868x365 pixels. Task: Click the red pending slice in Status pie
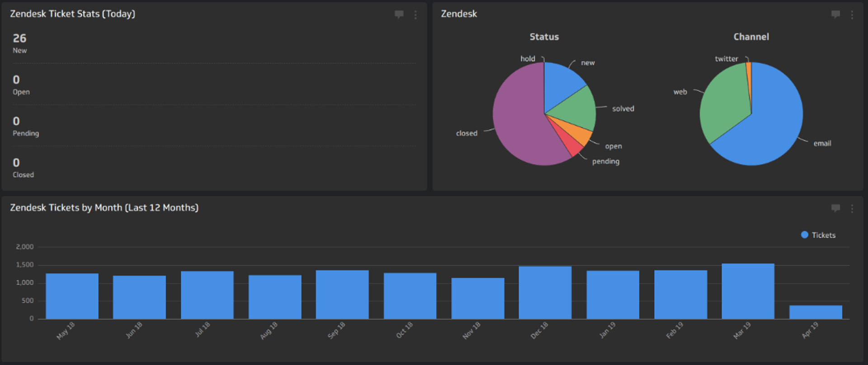(x=571, y=144)
